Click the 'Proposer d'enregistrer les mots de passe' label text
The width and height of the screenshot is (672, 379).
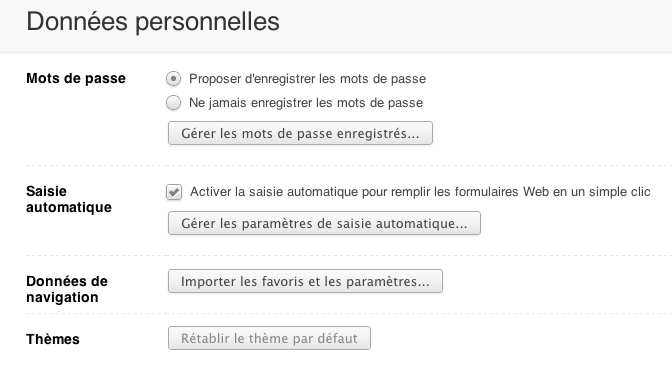tap(307, 79)
